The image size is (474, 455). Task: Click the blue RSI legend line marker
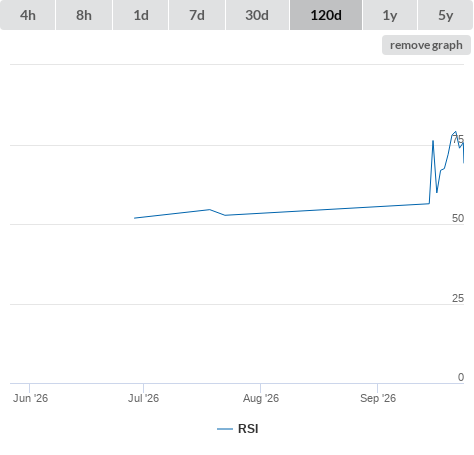[225, 429]
